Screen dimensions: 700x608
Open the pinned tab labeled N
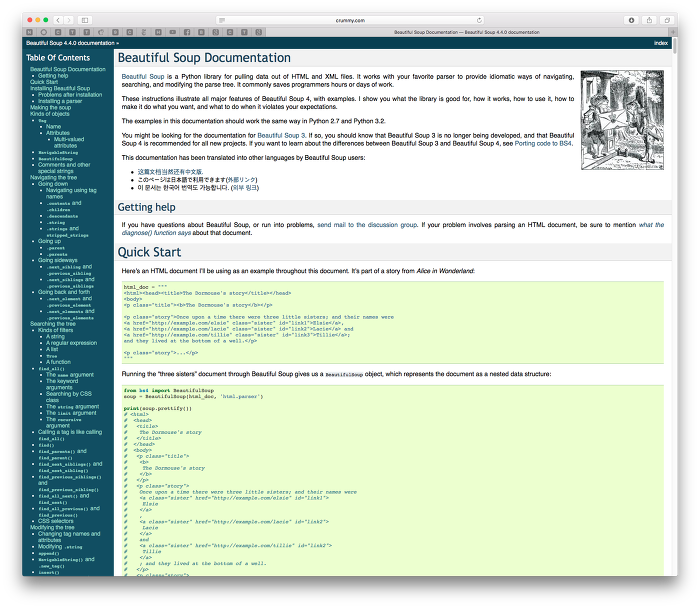29,32
